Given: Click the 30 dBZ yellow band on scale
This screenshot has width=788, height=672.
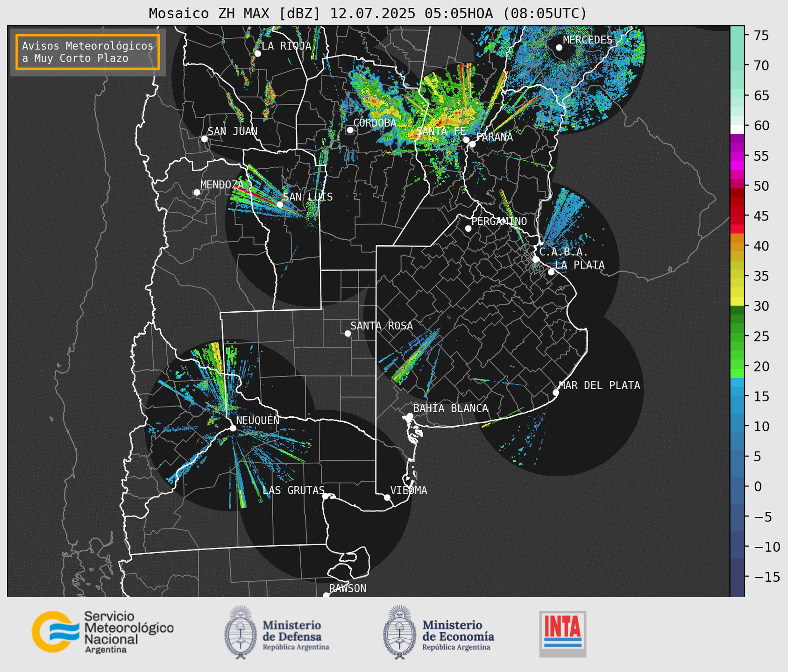Looking at the screenshot, I should point(737,301).
